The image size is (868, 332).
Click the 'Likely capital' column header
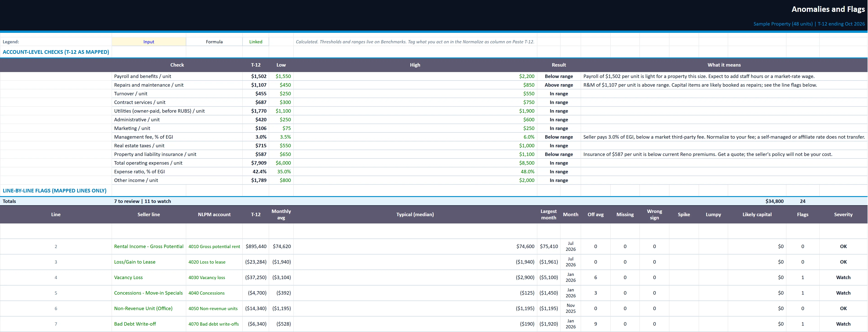757,215
